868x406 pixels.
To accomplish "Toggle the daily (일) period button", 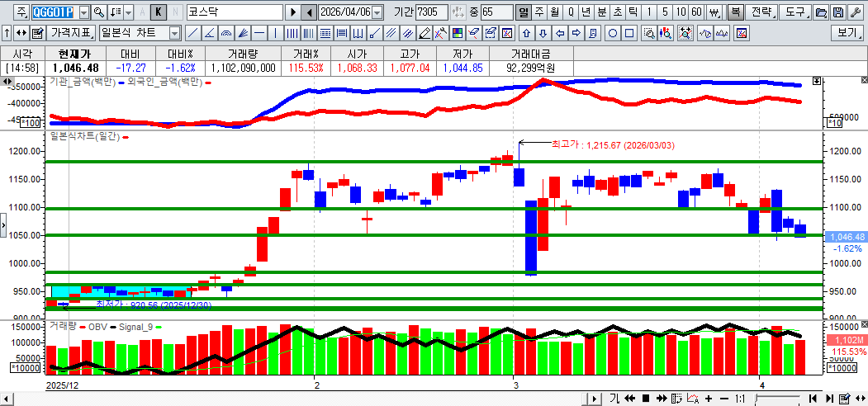I will [523, 12].
